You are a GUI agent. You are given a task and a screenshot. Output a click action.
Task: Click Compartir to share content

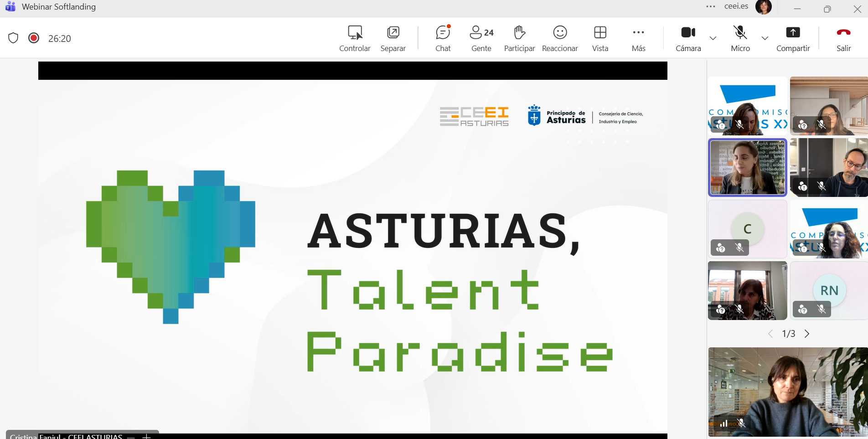pos(792,38)
